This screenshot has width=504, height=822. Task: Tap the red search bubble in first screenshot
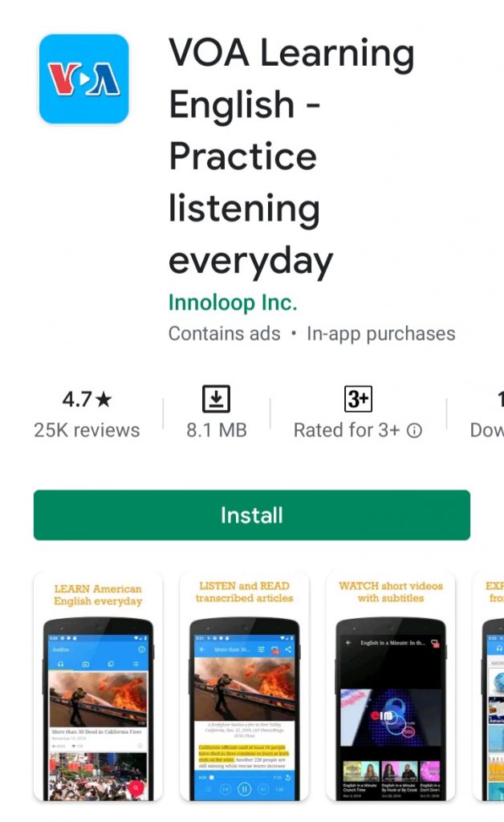pyautogui.click(x=136, y=787)
